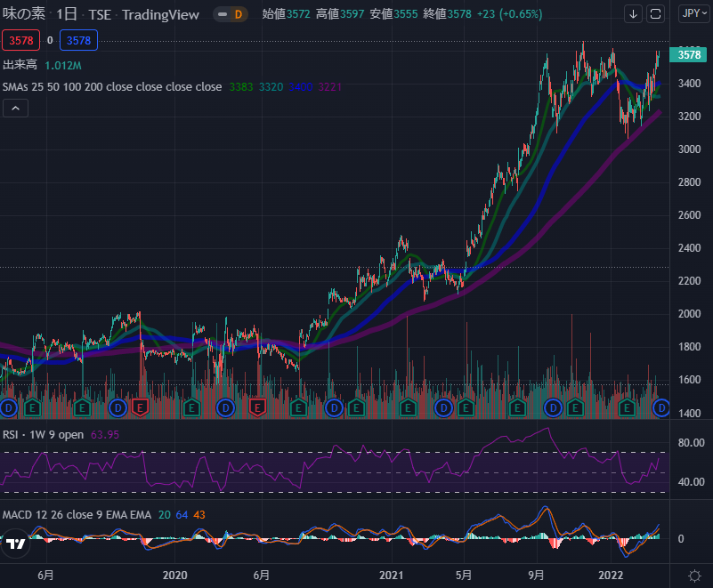
Task: Collapse the indicator legend with chevron
Action: tap(15, 109)
